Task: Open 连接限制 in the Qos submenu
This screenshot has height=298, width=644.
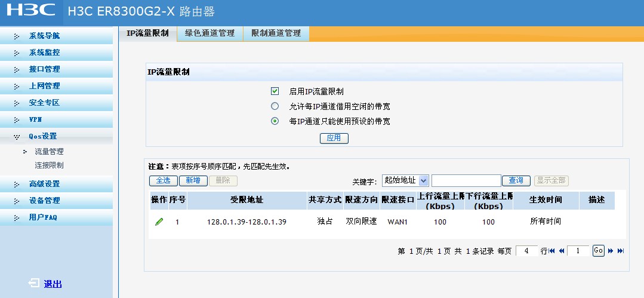Action: point(49,165)
